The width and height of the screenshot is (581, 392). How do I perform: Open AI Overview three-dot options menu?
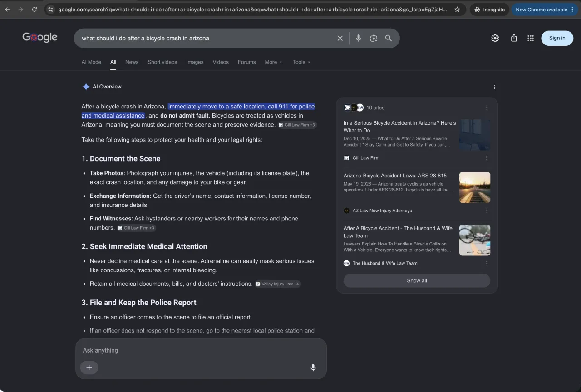(x=494, y=87)
